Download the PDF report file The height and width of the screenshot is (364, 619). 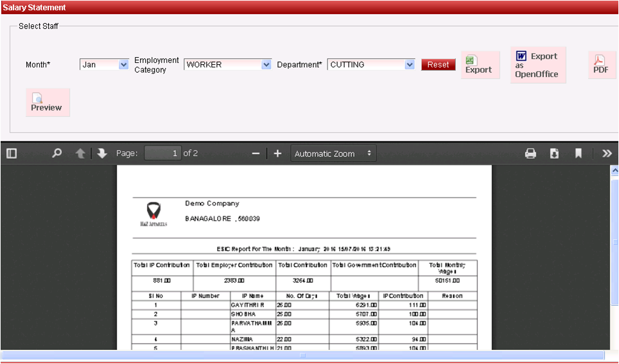pos(554,153)
